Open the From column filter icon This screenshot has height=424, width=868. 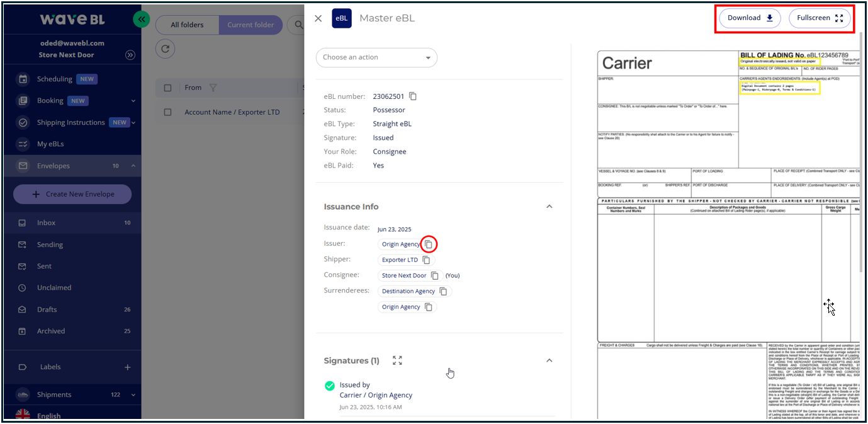click(213, 88)
